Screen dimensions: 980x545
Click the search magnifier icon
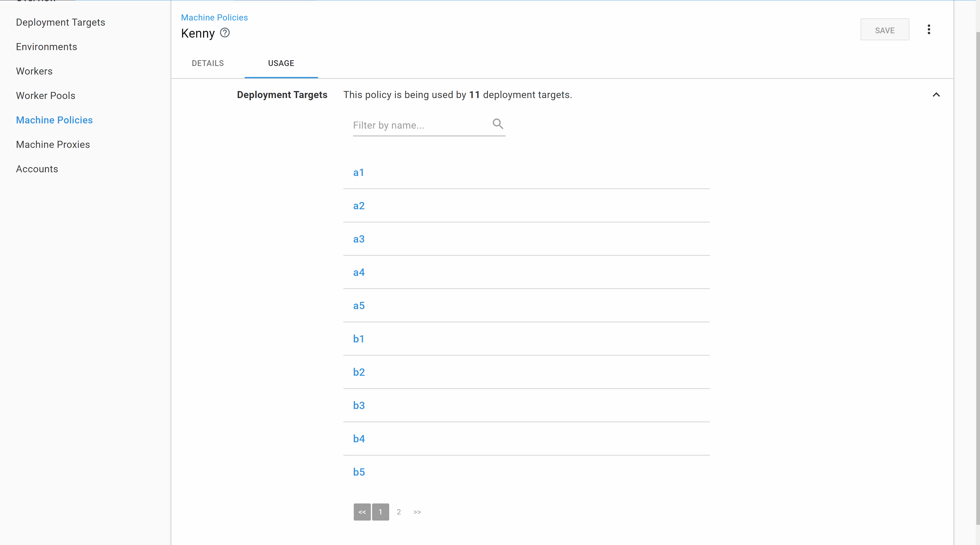coord(498,124)
